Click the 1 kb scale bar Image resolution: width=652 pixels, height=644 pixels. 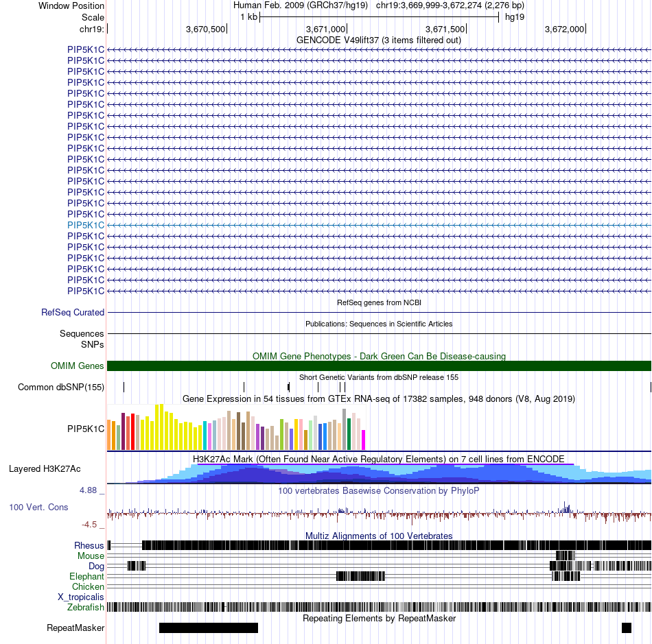point(379,17)
